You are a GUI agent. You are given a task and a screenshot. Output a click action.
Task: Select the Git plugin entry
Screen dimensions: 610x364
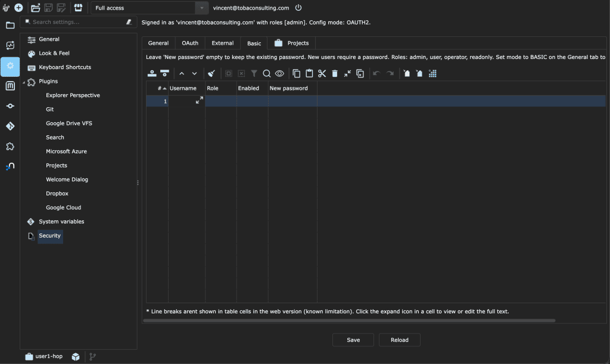point(50,109)
